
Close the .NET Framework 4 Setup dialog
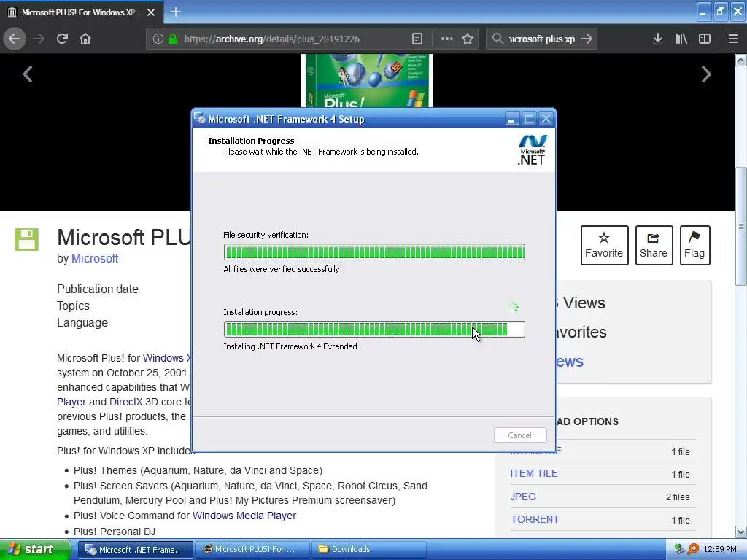pyautogui.click(x=546, y=119)
